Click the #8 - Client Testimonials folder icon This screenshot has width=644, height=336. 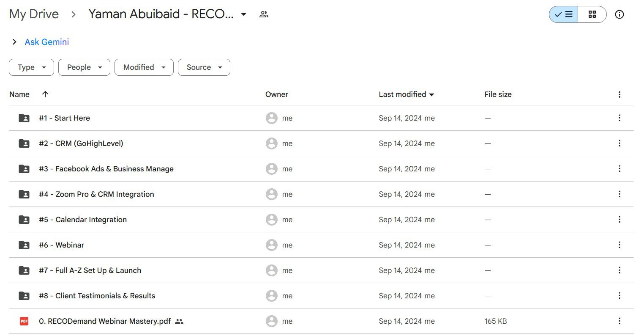[24, 296]
